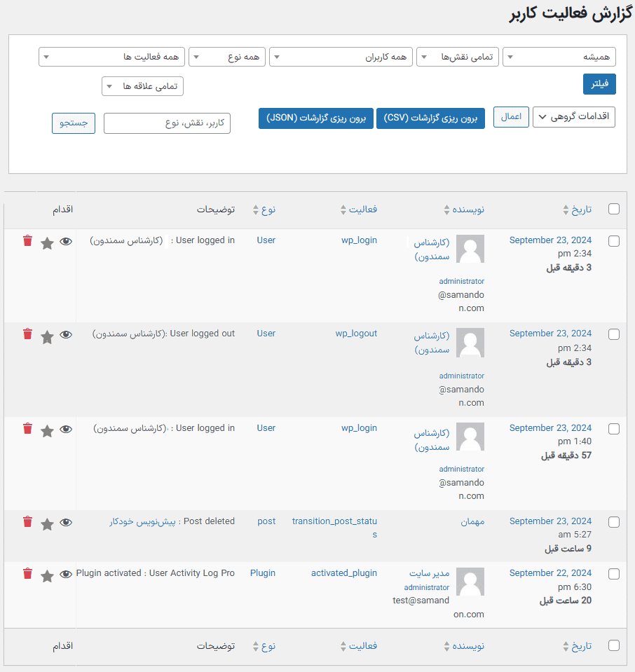Click the September 23 date in Post deleted row
Viewport: 635px width, 672px height.
coord(550,521)
